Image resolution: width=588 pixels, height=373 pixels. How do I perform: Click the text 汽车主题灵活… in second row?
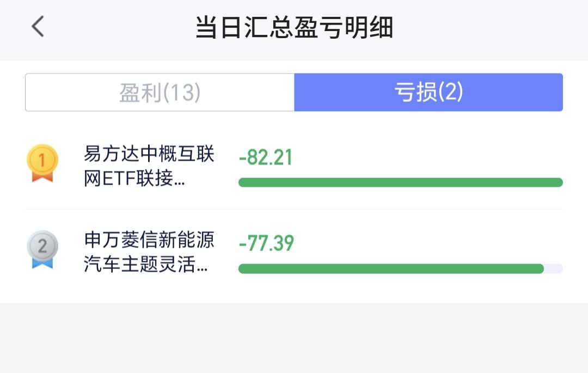[145, 264]
